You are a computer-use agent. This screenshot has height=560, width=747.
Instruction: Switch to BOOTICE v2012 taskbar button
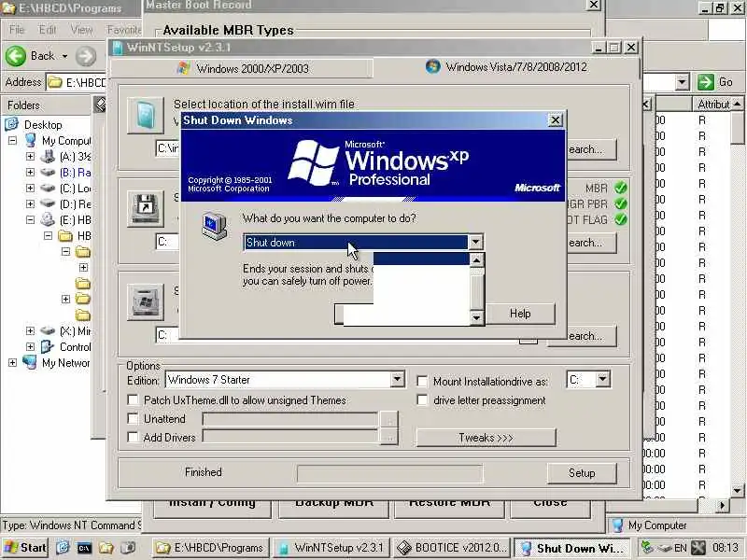tap(453, 548)
